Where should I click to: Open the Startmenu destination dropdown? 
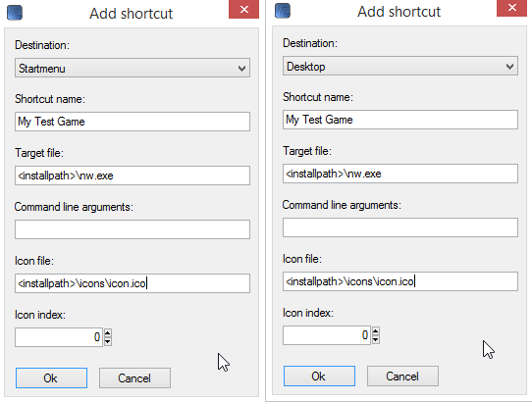coord(133,68)
